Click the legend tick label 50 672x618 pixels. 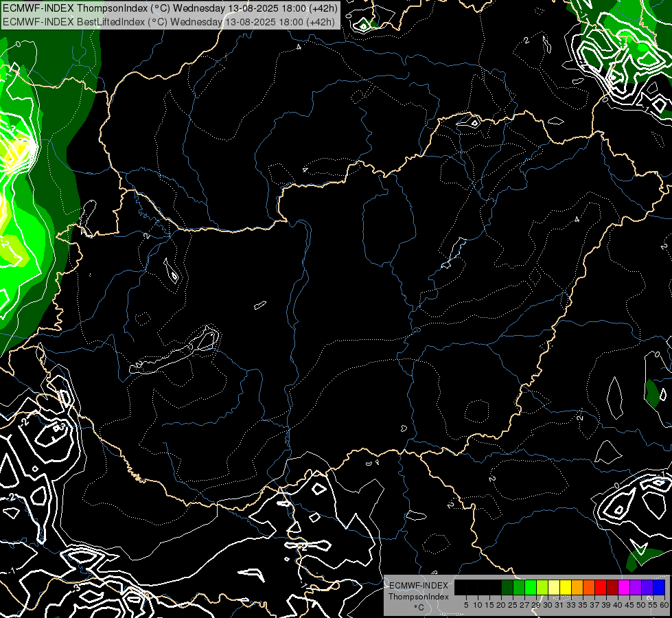[642, 605]
